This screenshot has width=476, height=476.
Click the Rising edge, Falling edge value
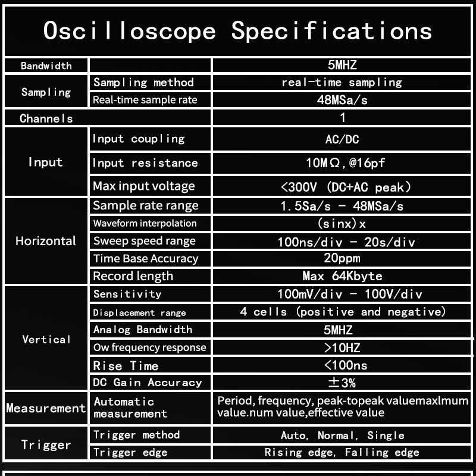click(342, 453)
